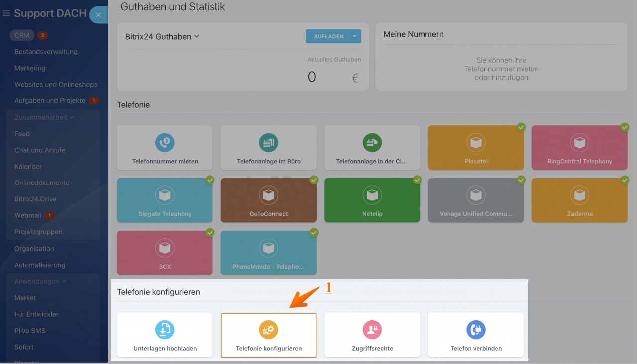Click the installed badge on PhoneMondo
This screenshot has height=364, width=637.
point(314,233)
